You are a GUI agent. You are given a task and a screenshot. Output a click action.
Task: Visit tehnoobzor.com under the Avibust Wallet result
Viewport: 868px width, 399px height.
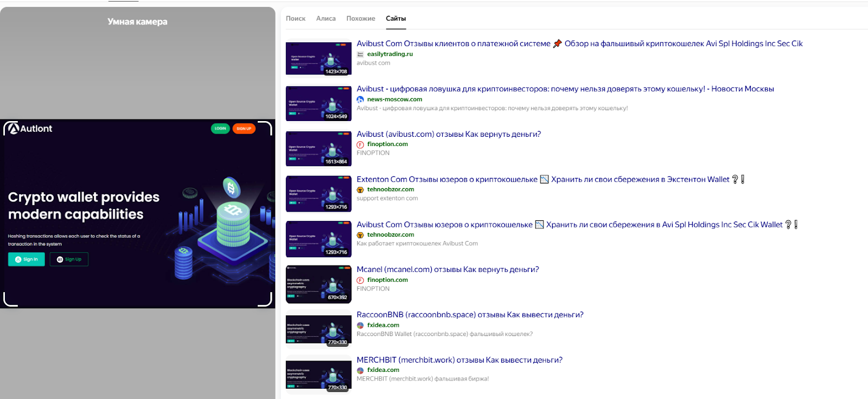[391, 235]
